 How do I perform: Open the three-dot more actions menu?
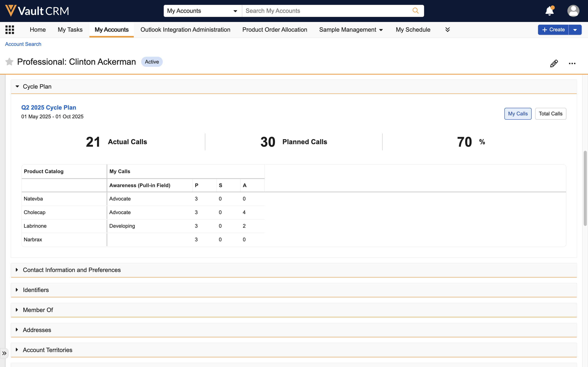(572, 64)
